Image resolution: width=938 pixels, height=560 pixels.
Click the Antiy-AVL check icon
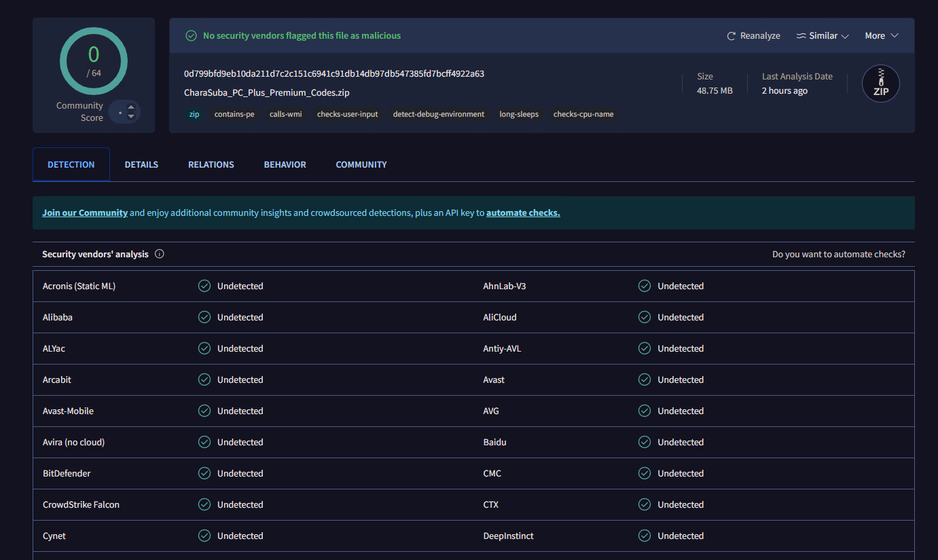645,348
